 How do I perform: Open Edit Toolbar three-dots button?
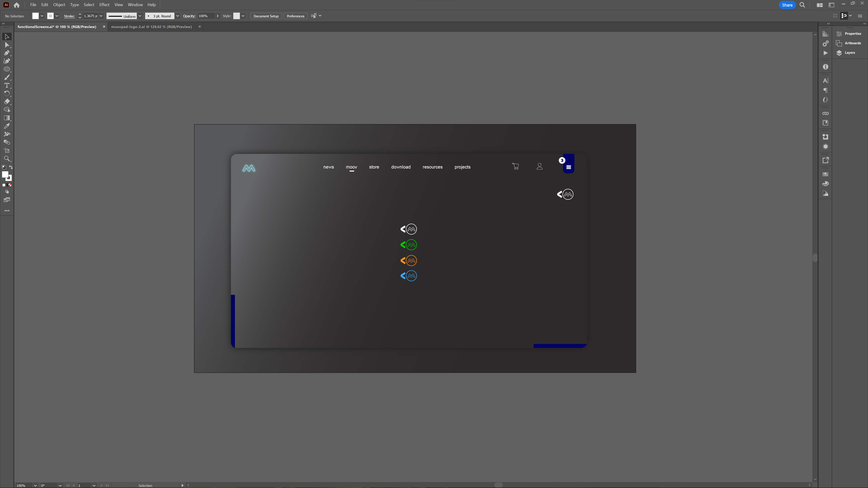pyautogui.click(x=7, y=211)
